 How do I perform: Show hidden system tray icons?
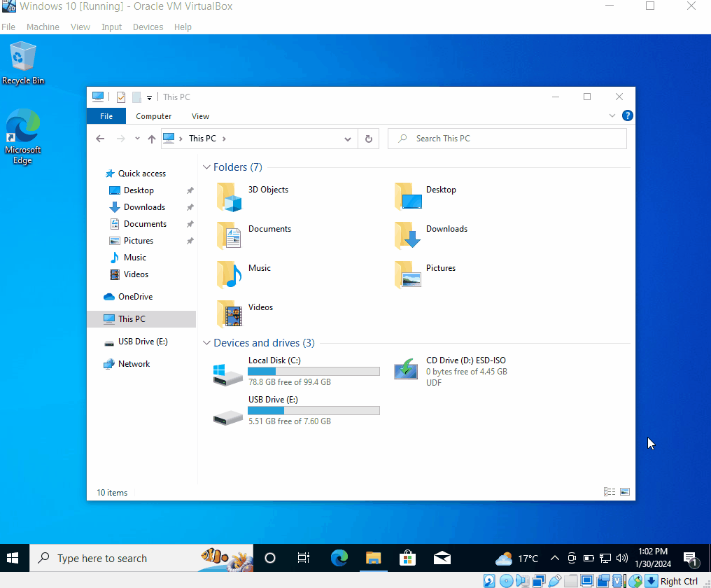(554, 558)
